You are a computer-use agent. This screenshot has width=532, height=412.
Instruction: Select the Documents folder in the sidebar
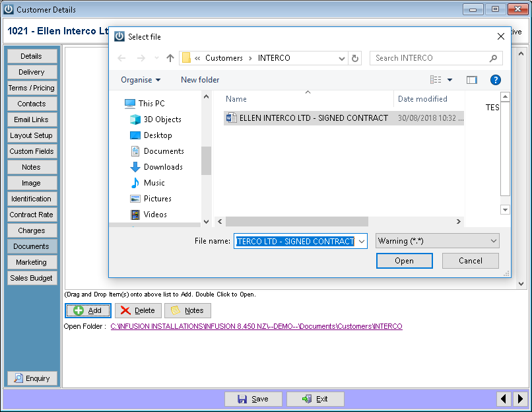click(x=163, y=151)
